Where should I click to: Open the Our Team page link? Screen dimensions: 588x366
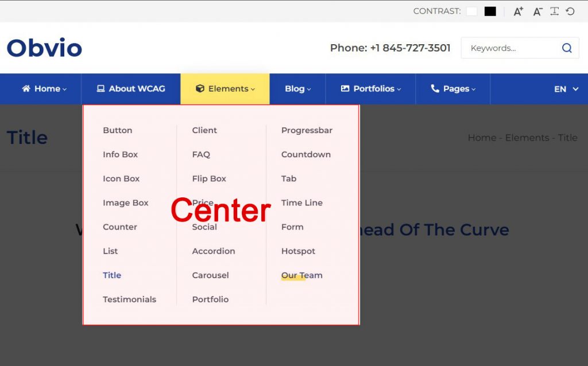point(301,275)
